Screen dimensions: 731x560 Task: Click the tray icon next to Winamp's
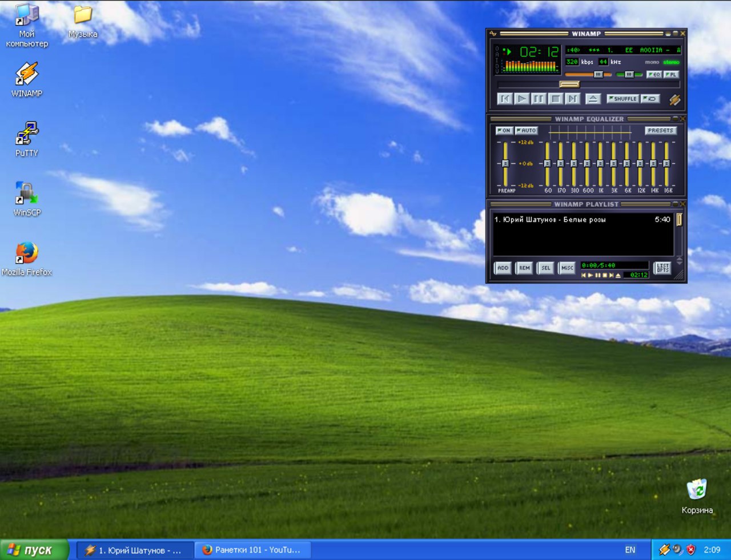(677, 550)
